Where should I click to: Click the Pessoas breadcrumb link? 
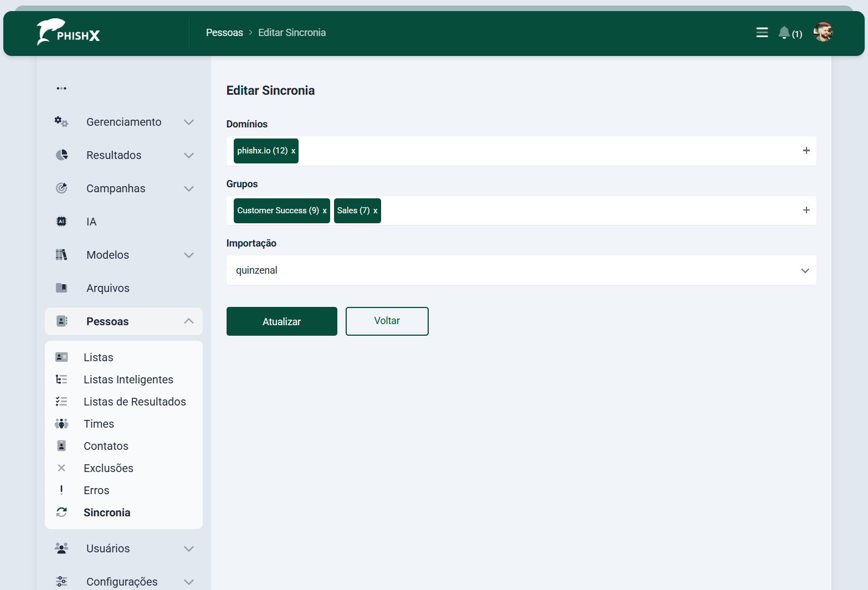(224, 33)
